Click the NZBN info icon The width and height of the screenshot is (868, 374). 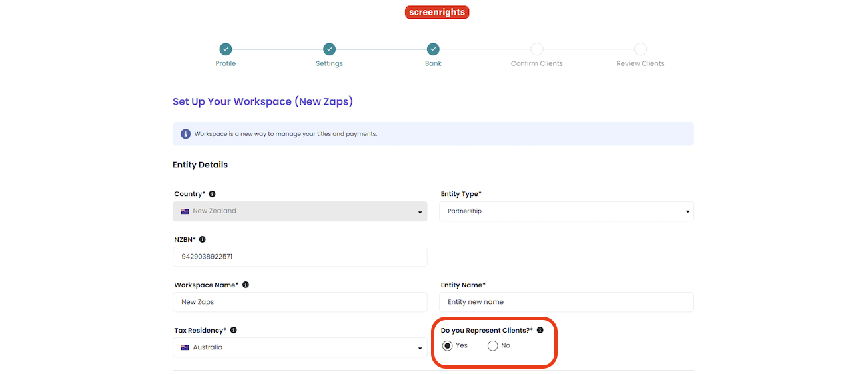point(202,239)
